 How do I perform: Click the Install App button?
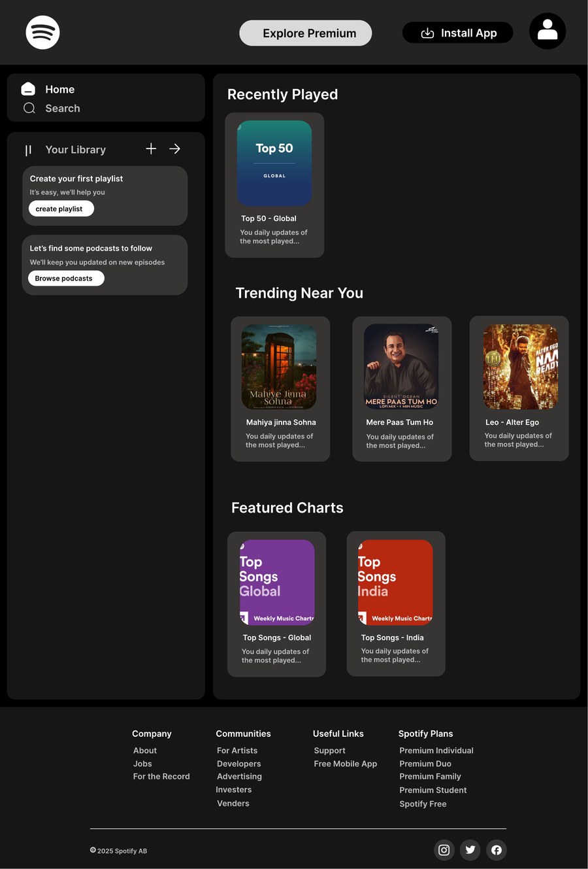(457, 33)
